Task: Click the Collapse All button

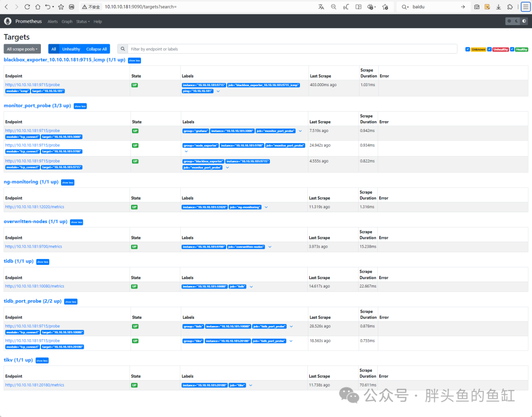Action: point(97,49)
